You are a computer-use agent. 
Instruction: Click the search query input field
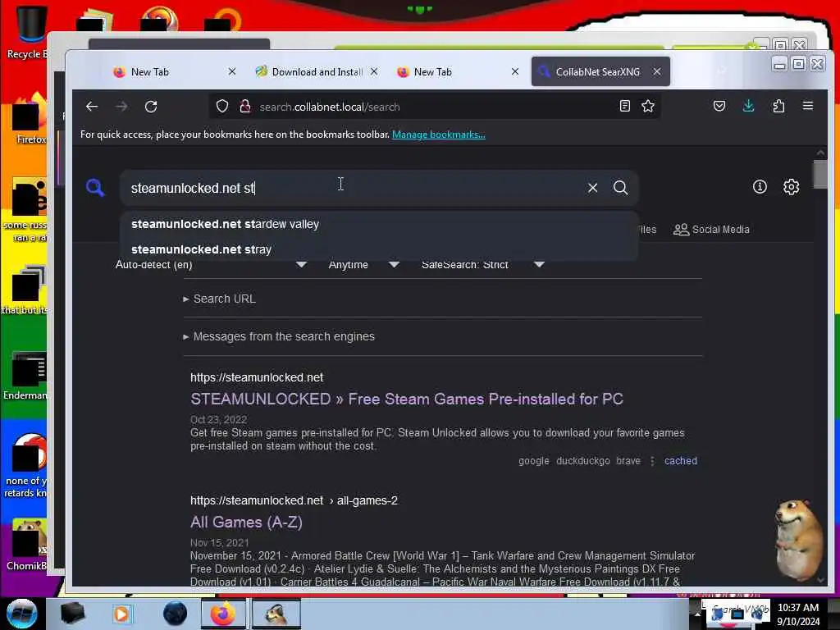[x=354, y=188]
